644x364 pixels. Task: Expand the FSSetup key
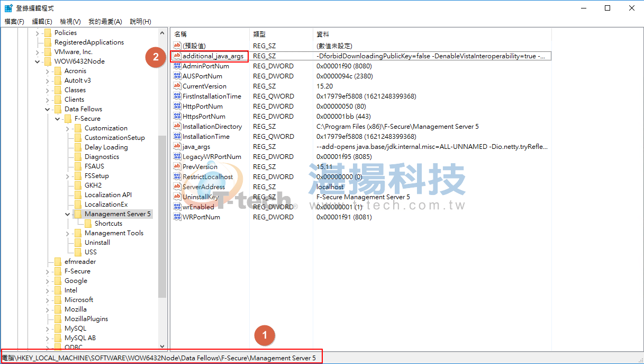pyautogui.click(x=68, y=176)
